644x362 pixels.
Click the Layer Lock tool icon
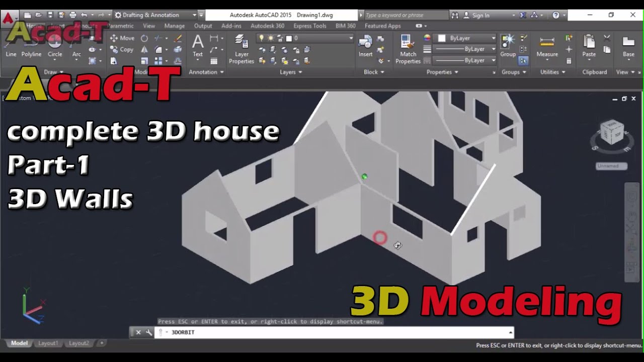click(x=296, y=49)
